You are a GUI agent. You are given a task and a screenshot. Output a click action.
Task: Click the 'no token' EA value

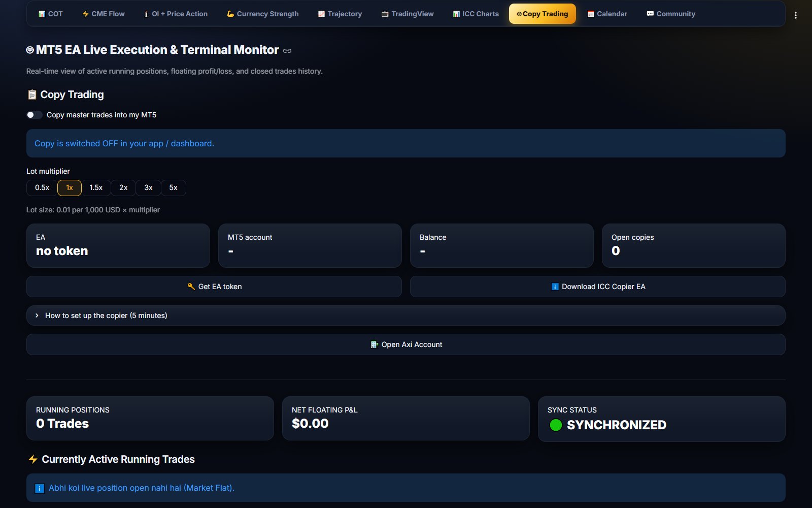pyautogui.click(x=62, y=251)
